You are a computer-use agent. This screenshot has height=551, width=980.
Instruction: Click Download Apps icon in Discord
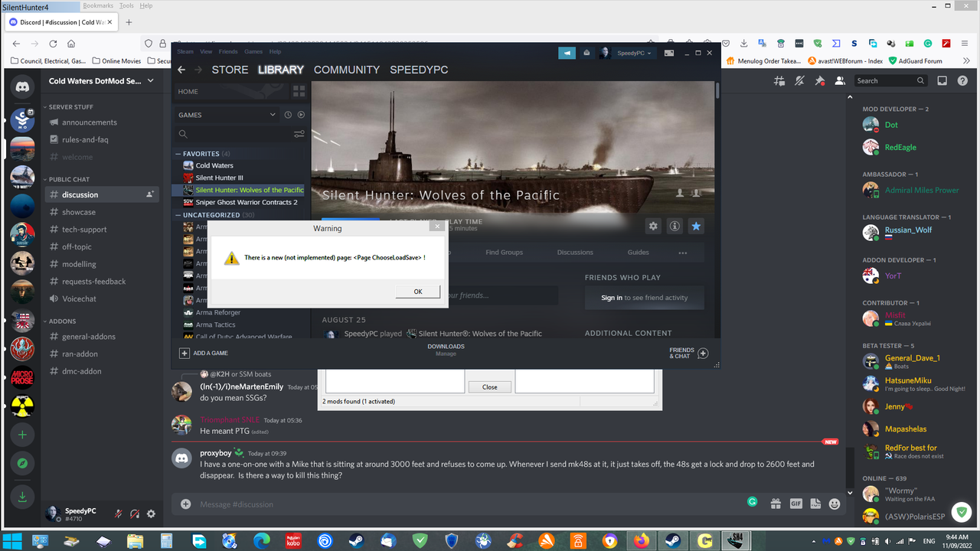pyautogui.click(x=22, y=497)
